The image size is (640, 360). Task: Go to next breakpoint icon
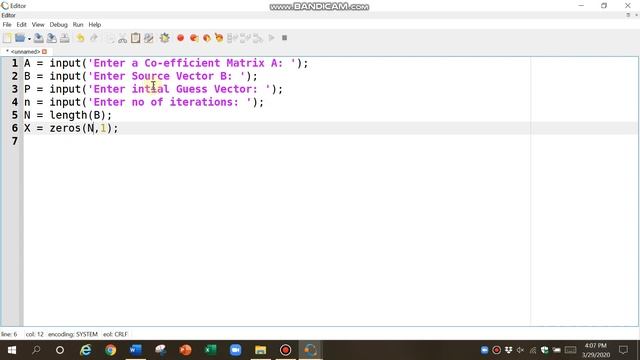tap(194, 38)
